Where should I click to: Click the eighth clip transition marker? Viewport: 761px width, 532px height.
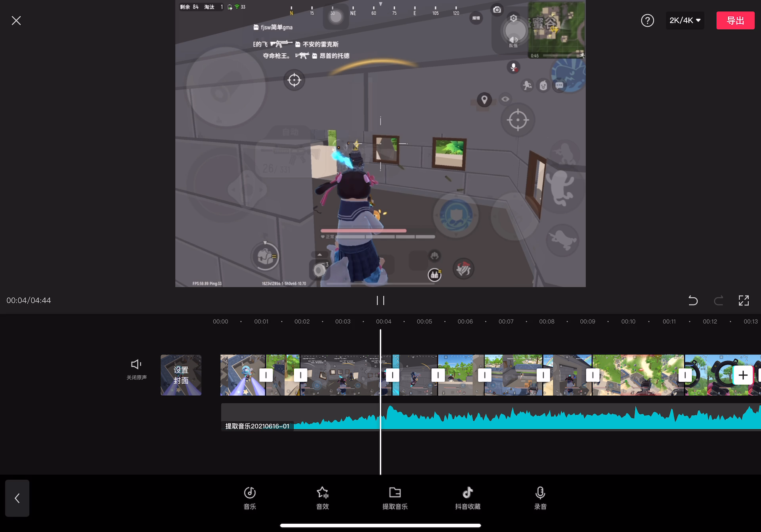pyautogui.click(x=685, y=375)
